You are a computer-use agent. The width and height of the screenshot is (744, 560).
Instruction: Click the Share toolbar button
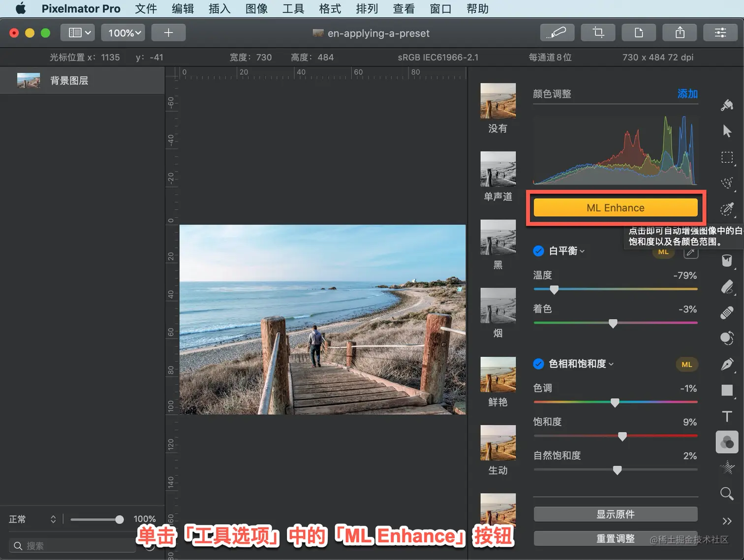[x=680, y=32]
